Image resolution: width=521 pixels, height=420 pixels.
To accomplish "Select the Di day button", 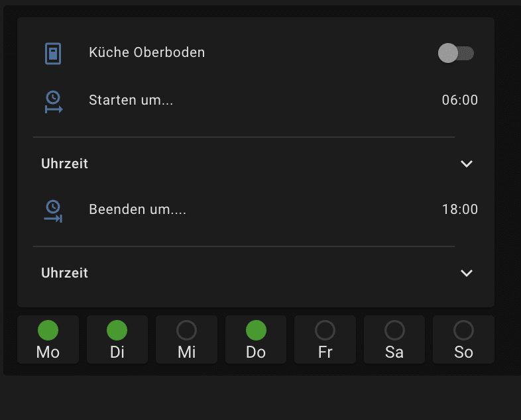I will [x=117, y=340].
